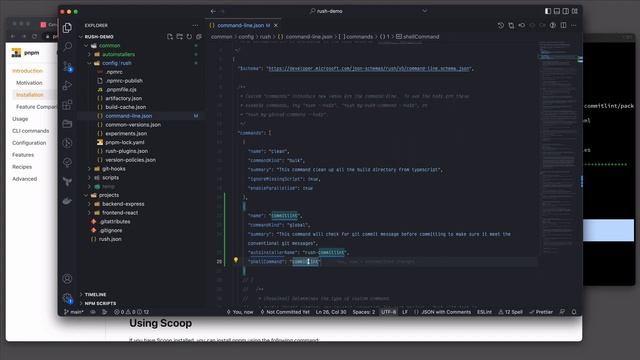The height and width of the screenshot is (360, 640).
Task: Click the open changes icon in editor toolbar
Action: click(511, 25)
